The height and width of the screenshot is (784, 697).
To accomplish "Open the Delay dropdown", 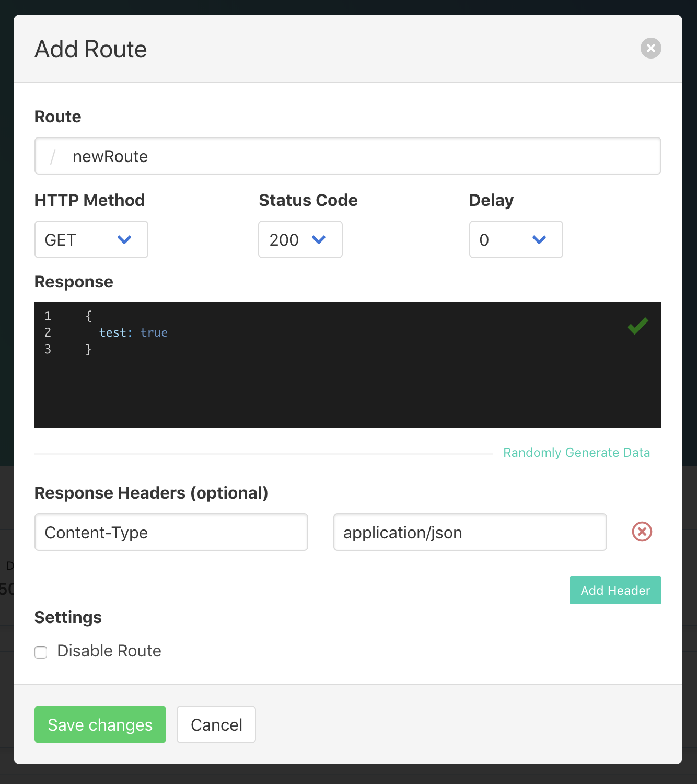I will pyautogui.click(x=516, y=239).
